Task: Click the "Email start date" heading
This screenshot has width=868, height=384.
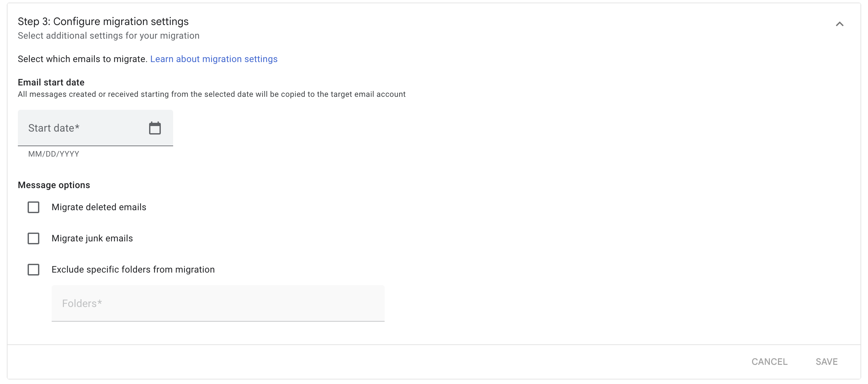Action: click(51, 82)
